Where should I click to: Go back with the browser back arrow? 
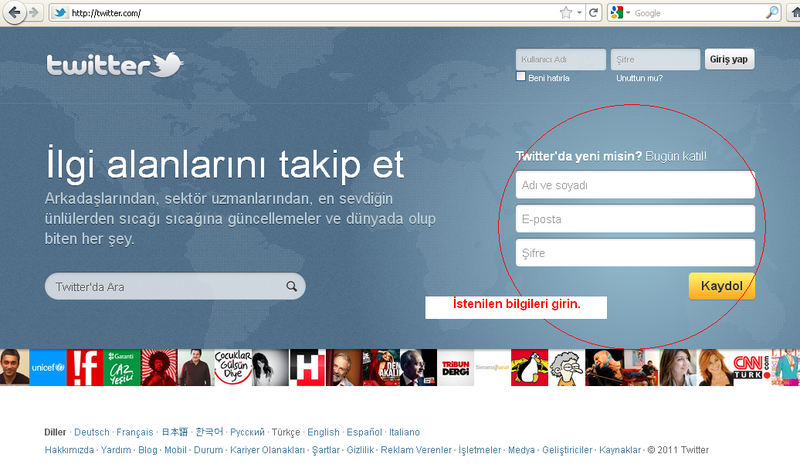coord(14,12)
